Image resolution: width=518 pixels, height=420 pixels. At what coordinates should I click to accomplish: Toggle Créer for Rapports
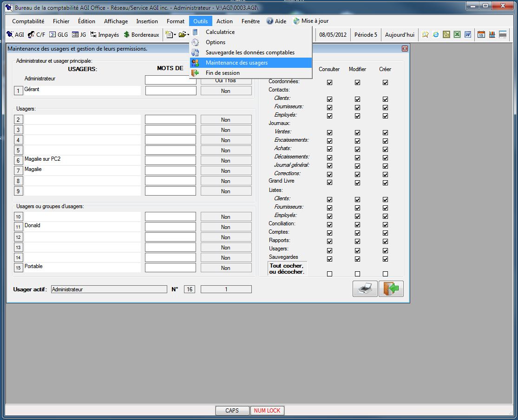tap(385, 241)
